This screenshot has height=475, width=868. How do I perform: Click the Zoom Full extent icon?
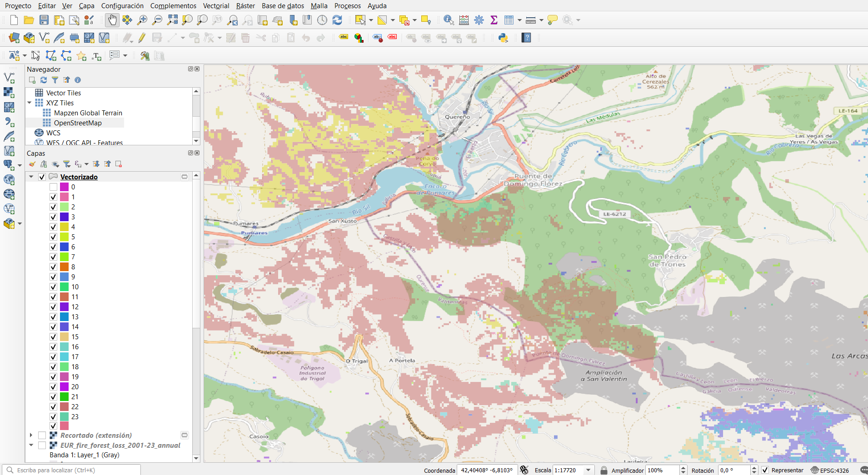172,20
